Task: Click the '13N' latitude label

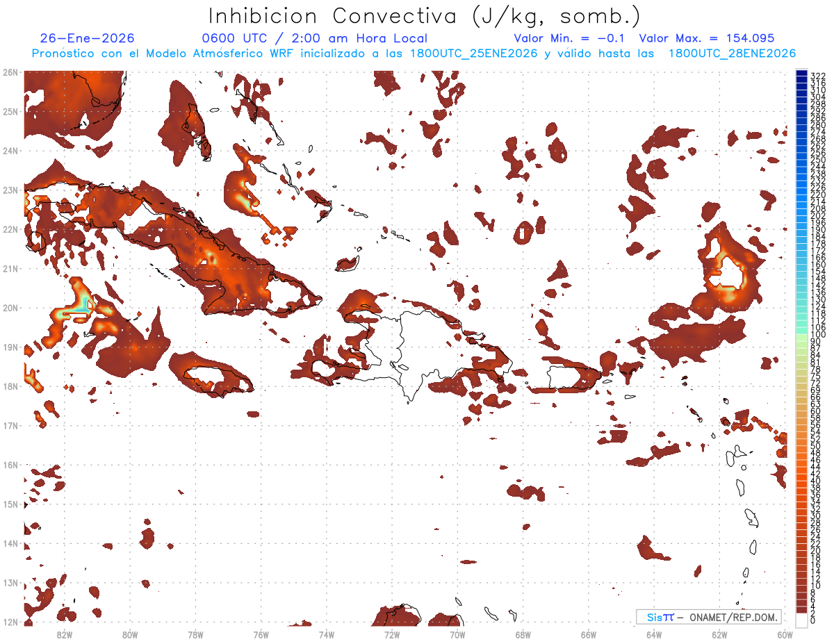Action: click(10, 582)
